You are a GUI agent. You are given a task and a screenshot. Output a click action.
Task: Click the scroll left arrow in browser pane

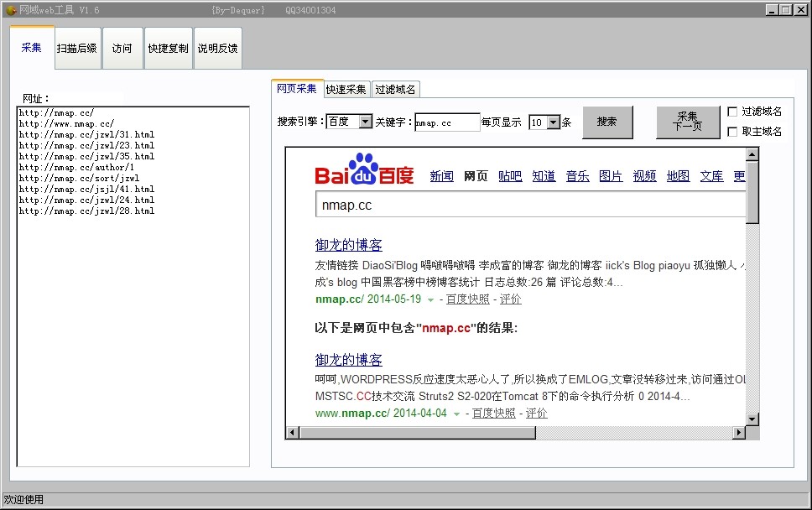pos(293,432)
